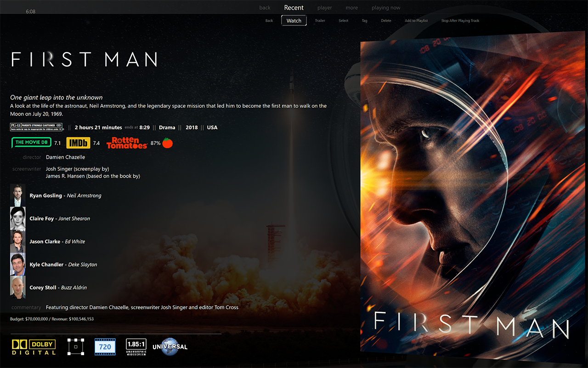Click the IMDb rating logo
The height and width of the screenshot is (368, 588).
79,143
